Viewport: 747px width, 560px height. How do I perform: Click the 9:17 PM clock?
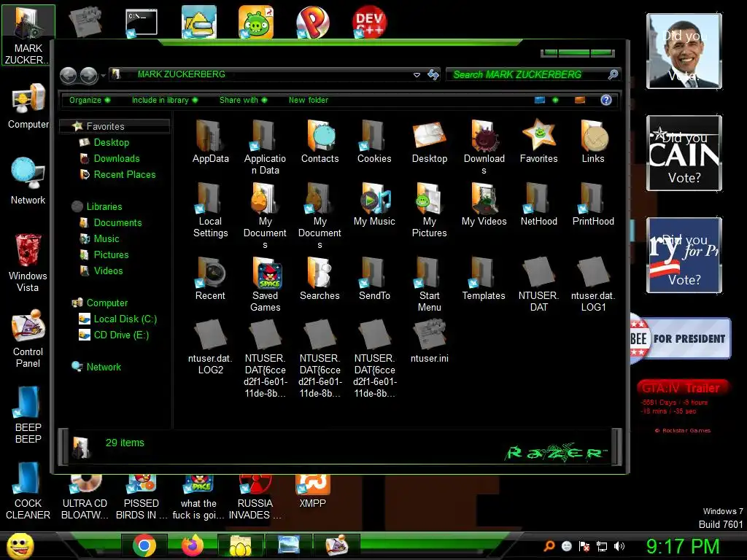(682, 546)
